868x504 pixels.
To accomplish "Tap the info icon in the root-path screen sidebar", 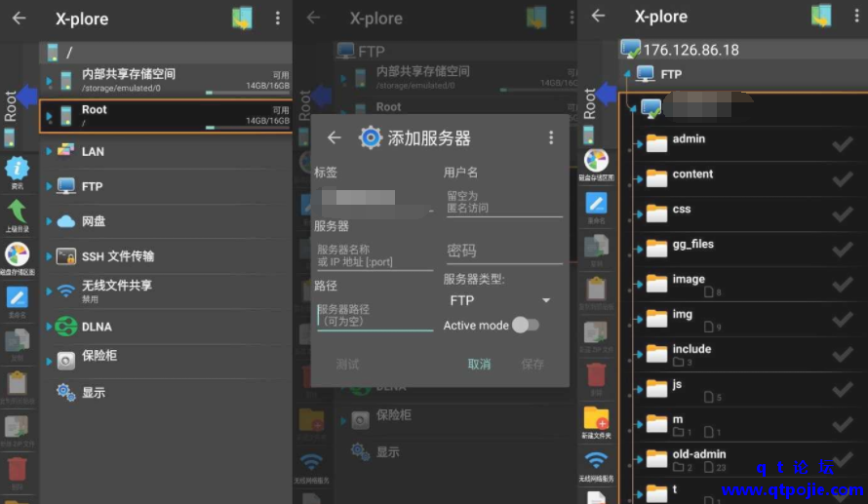I will coord(18,168).
